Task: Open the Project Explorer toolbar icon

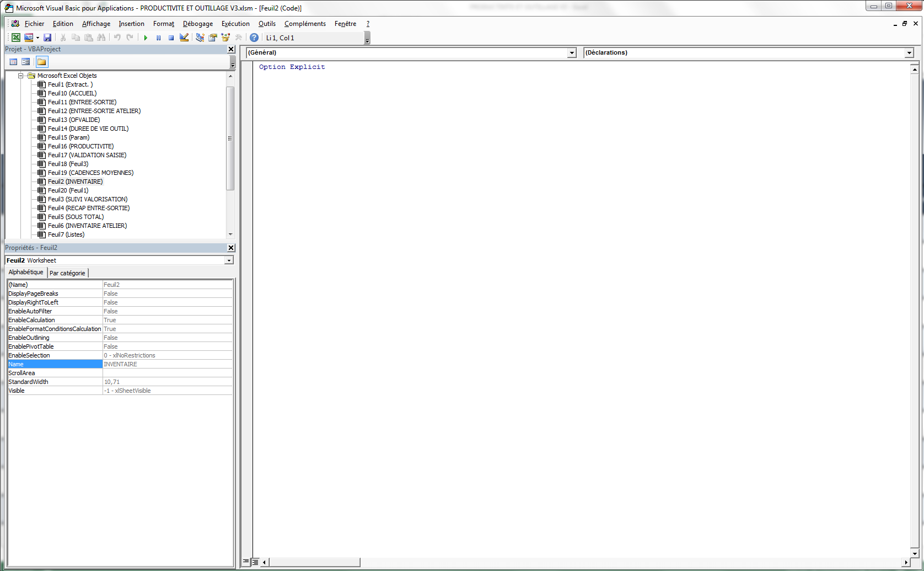Action: tap(200, 38)
